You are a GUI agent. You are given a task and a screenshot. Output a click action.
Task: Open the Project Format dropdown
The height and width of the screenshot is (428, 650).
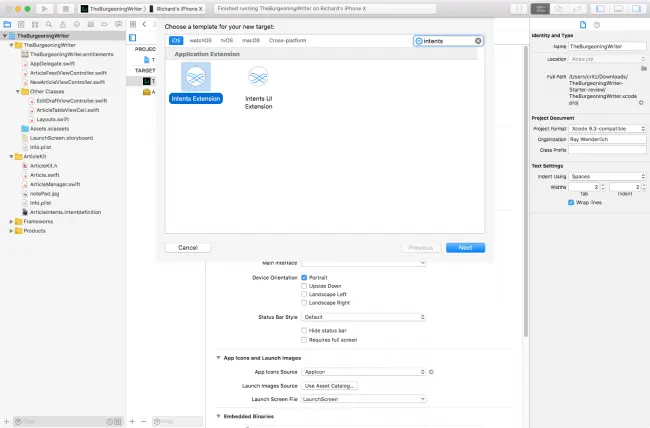tap(607, 129)
